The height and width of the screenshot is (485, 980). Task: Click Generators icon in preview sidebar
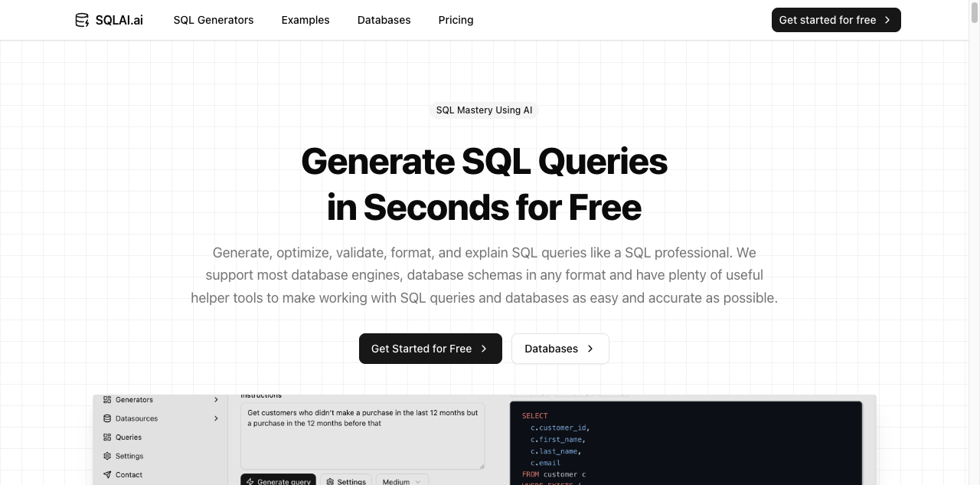pos(107,400)
